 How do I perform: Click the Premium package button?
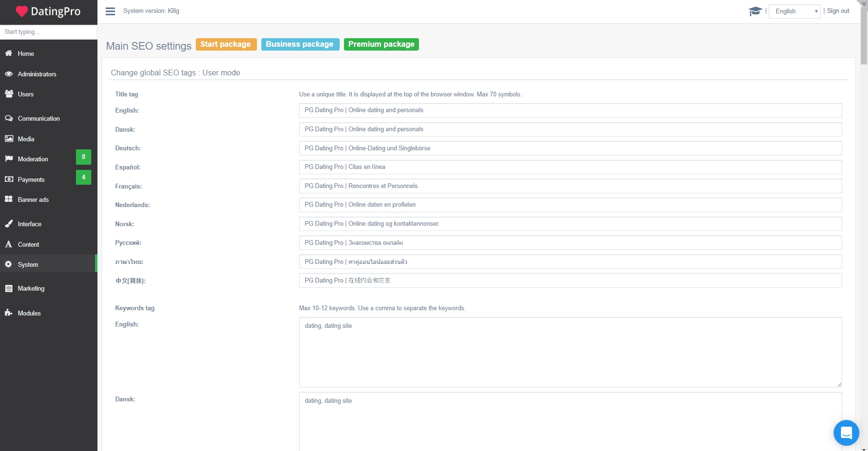coord(381,44)
